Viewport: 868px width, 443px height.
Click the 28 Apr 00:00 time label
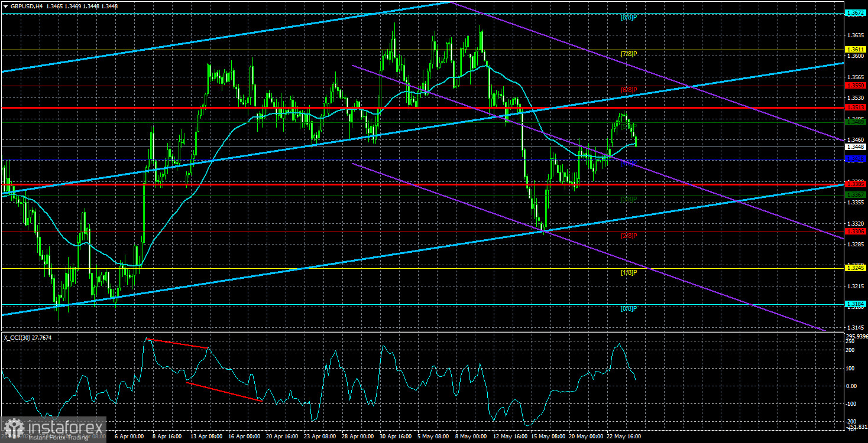pos(358,437)
